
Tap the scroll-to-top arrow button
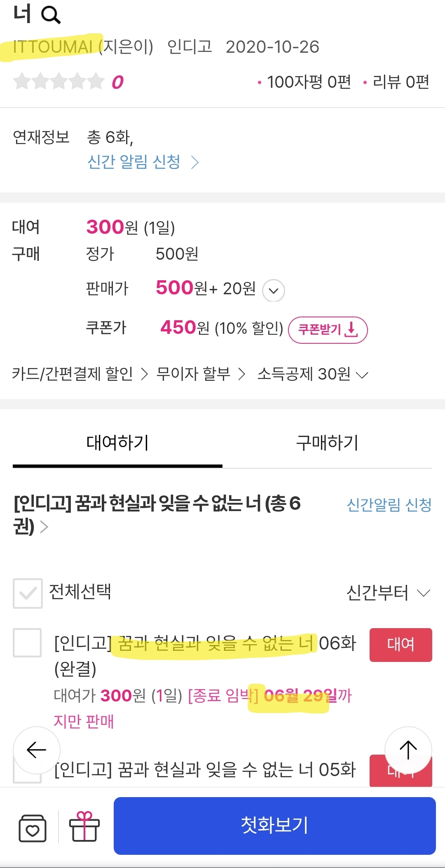408,750
